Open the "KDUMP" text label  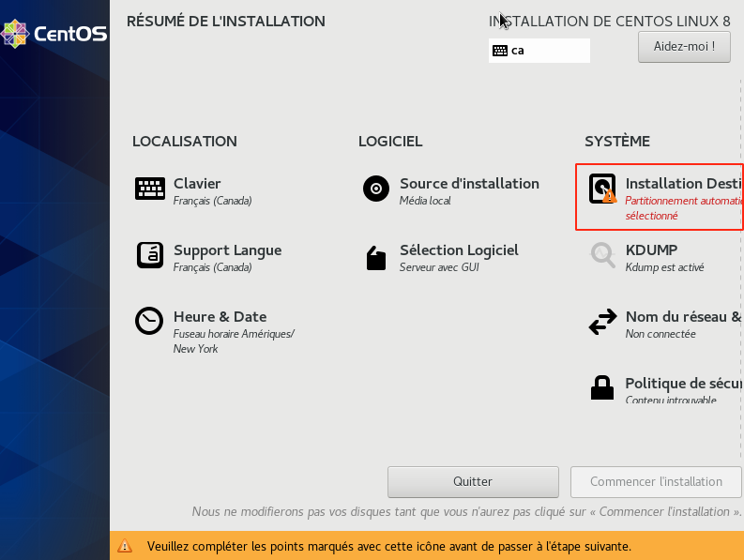[x=651, y=250]
